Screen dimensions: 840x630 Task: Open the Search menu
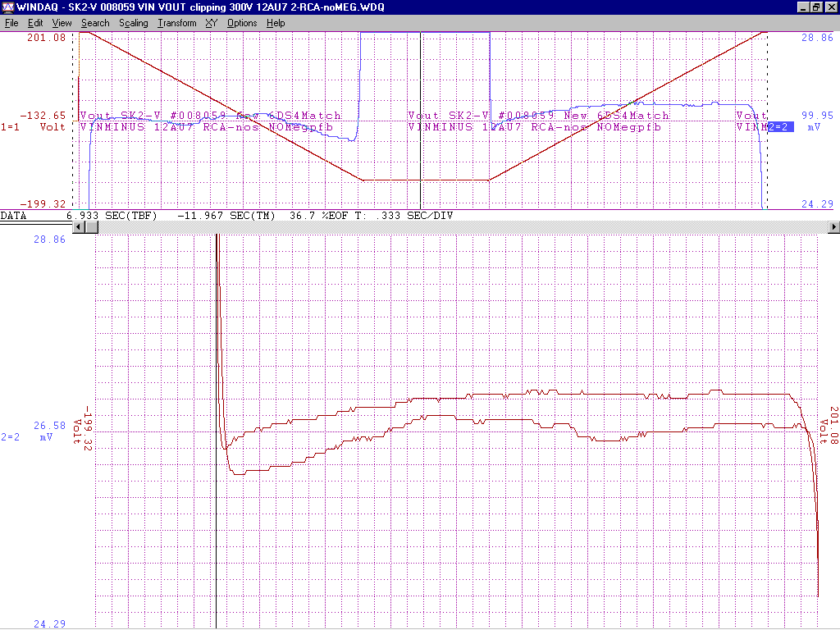(x=95, y=23)
